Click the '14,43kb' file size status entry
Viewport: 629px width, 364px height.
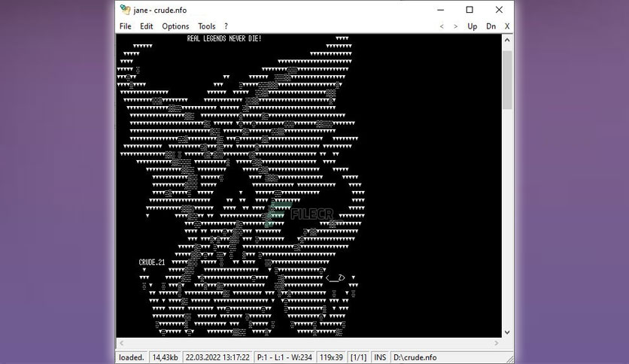[166, 357]
